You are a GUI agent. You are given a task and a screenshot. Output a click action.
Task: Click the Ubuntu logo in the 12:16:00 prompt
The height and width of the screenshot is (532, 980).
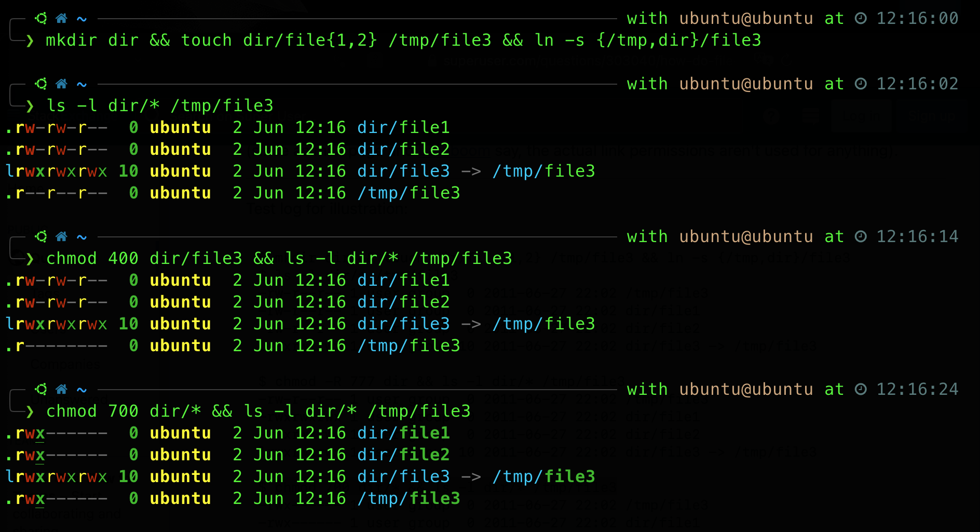(x=40, y=19)
